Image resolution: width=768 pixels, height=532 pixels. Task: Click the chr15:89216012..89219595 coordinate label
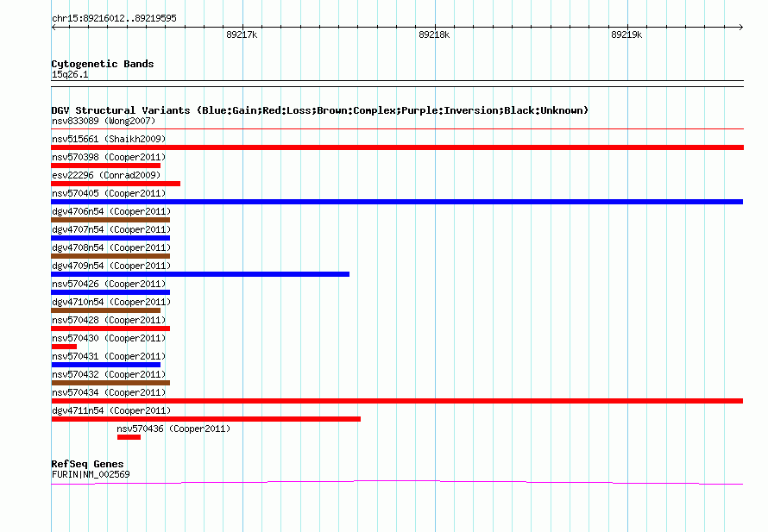pos(114,18)
